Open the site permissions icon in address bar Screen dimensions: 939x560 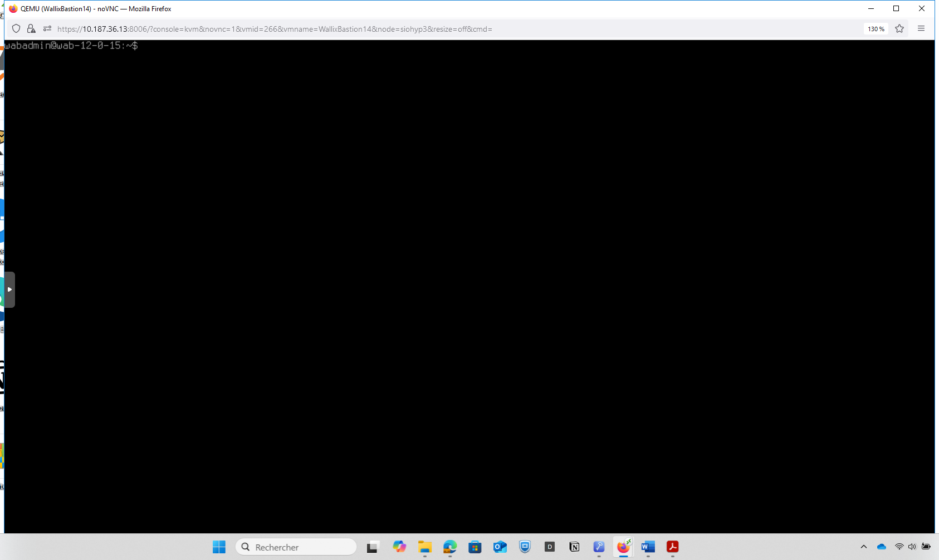47,29
